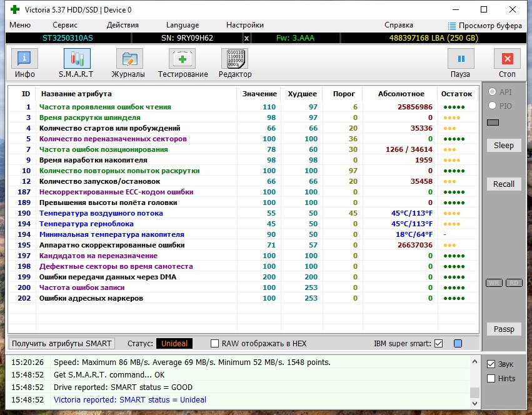
Task: Click the Значение column header
Action: pyautogui.click(x=259, y=94)
